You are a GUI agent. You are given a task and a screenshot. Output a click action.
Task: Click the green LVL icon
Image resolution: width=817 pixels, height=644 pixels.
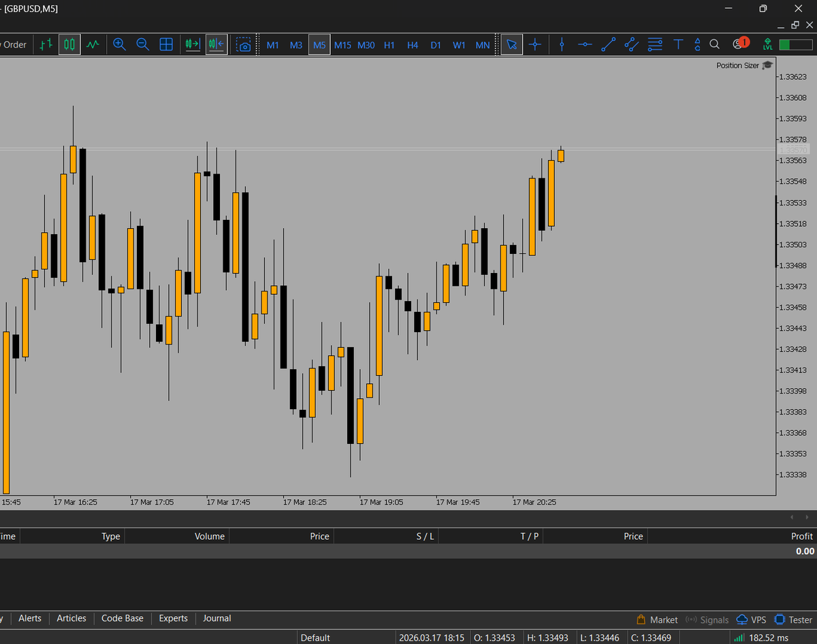pyautogui.click(x=768, y=45)
